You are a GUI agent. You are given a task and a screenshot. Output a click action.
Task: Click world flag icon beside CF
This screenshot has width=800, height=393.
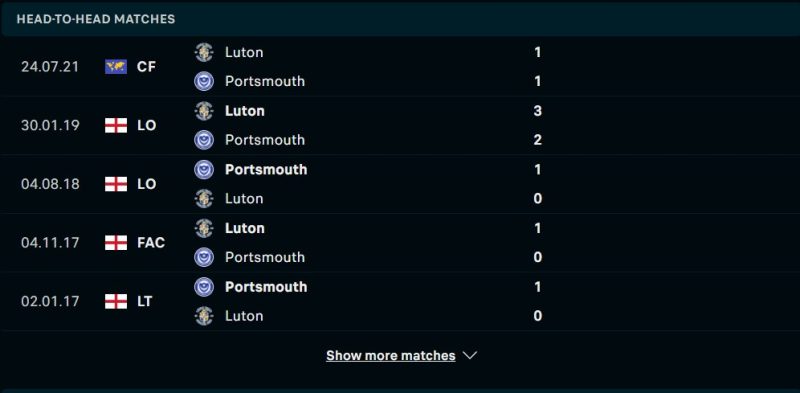116,67
